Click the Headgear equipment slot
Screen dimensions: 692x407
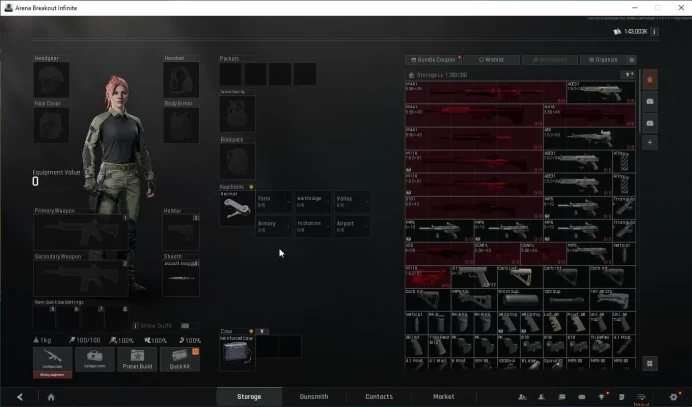tap(51, 79)
